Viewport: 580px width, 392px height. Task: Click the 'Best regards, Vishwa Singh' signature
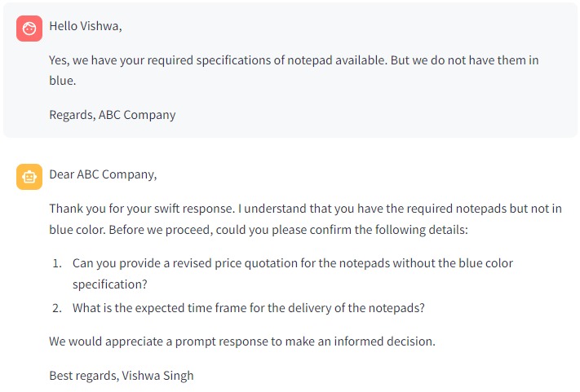tap(122, 376)
